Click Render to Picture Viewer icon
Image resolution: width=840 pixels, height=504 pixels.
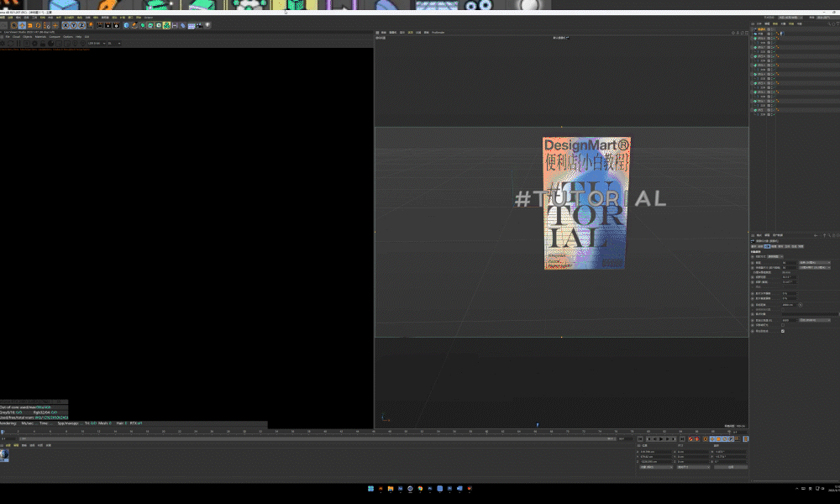tap(108, 25)
